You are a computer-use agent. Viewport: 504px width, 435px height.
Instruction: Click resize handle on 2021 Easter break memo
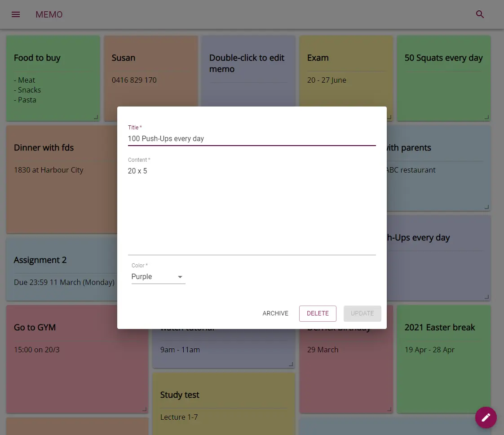[x=486, y=409]
